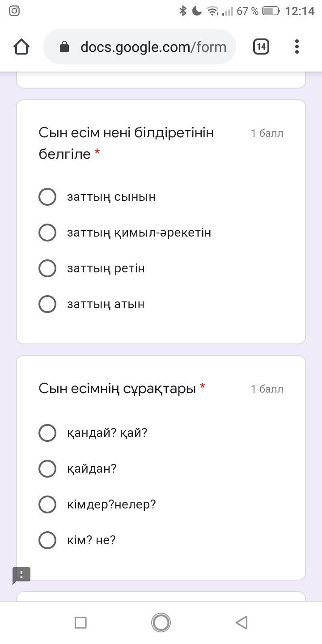Image resolution: width=322 pixels, height=644 pixels.
Task: Tap the report problem feedback icon
Action: pyautogui.click(x=21, y=575)
